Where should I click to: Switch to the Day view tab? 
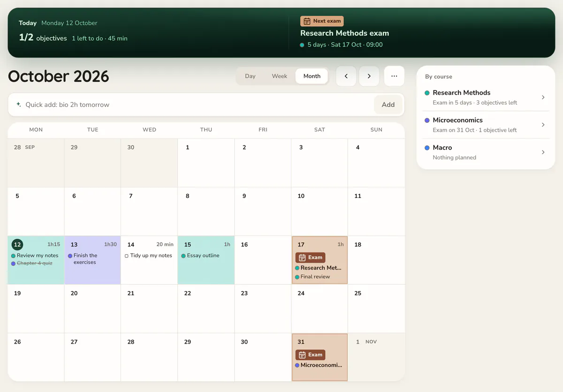pyautogui.click(x=250, y=76)
